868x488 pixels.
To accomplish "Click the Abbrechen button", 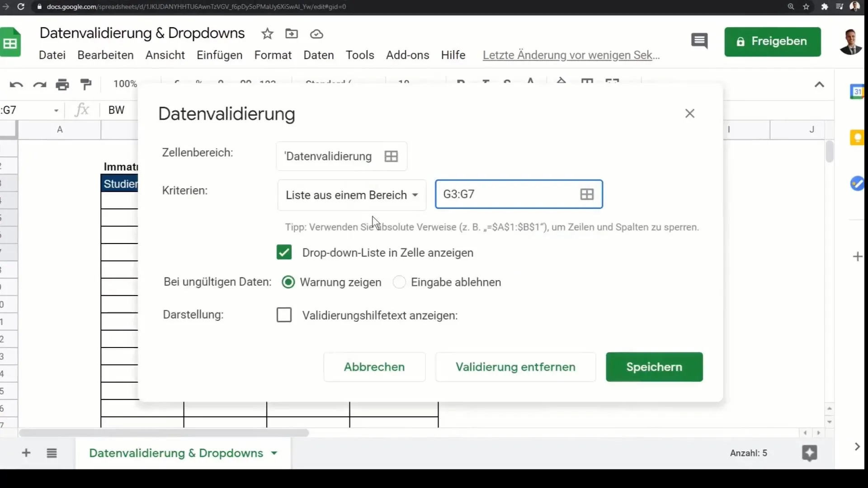I will click(374, 367).
